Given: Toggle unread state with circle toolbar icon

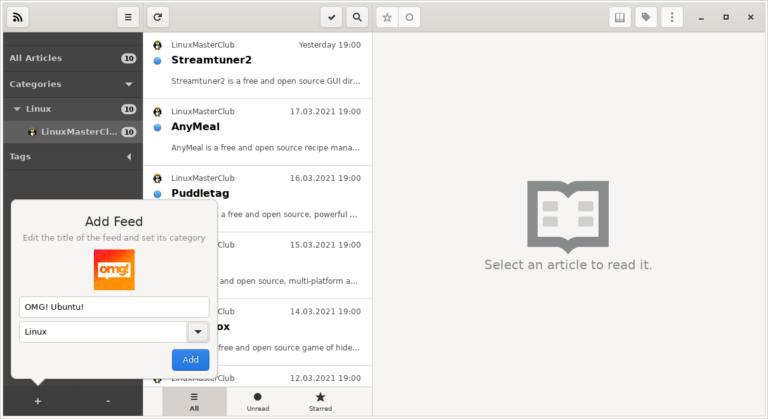Looking at the screenshot, I should click(x=409, y=18).
